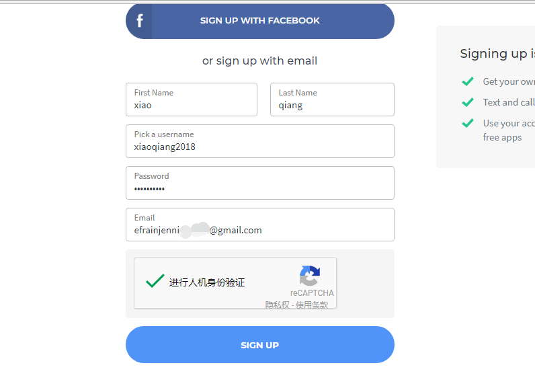Click green checkmark beside "Text and call"

(468, 102)
